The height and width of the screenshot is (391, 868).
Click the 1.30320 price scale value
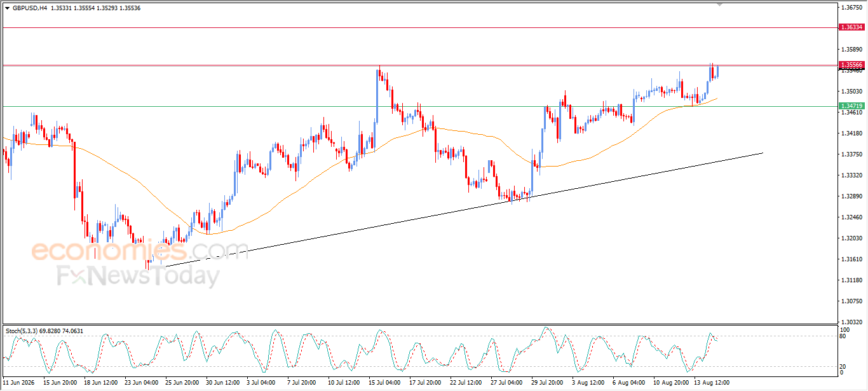click(x=850, y=322)
